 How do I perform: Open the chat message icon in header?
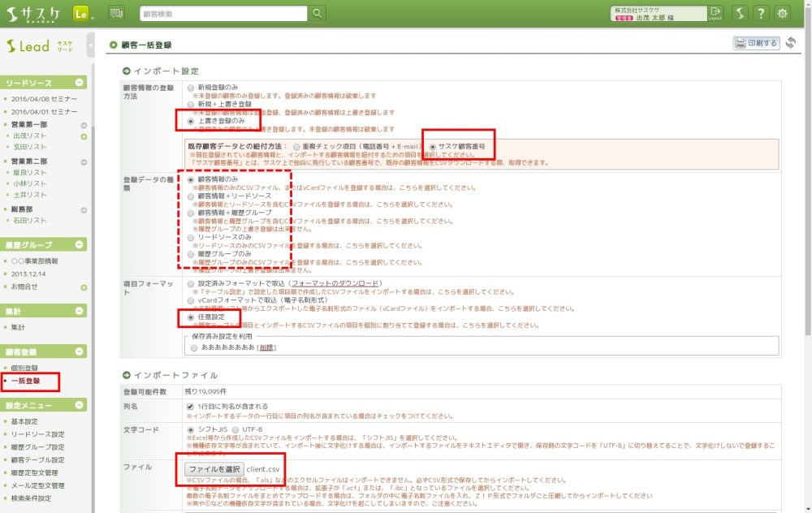click(116, 13)
